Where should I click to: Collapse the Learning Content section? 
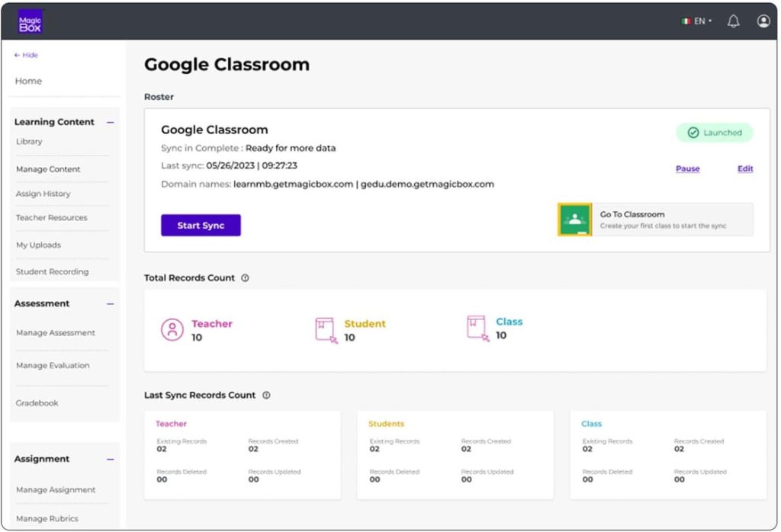pos(111,122)
